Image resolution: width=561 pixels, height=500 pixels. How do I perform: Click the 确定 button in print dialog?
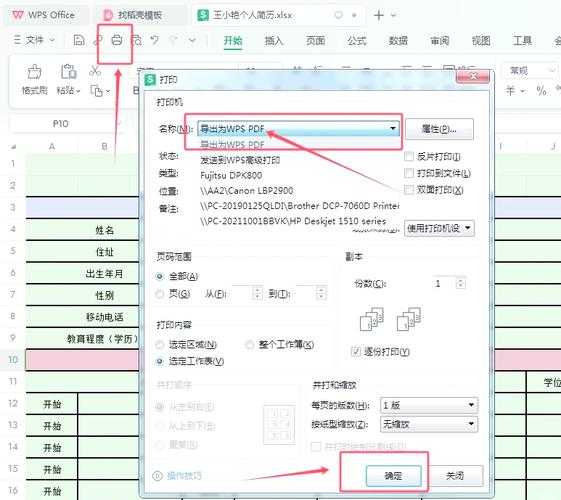click(394, 476)
